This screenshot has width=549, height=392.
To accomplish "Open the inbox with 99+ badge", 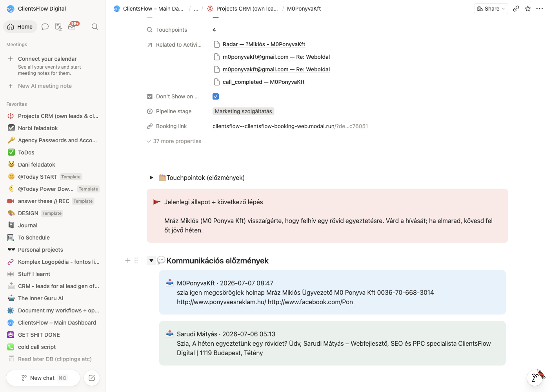I will click(72, 27).
